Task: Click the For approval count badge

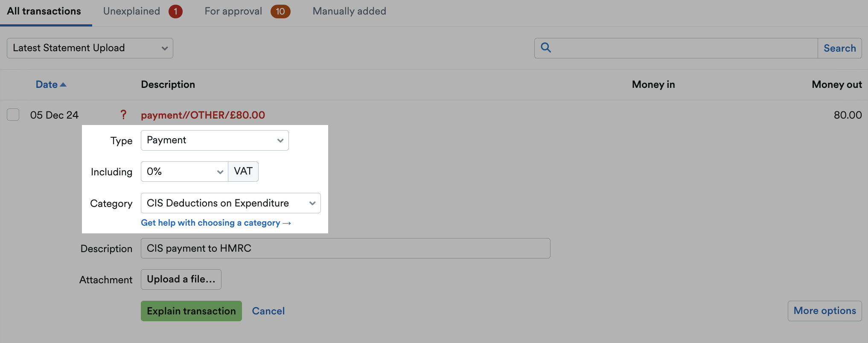Action: point(280,12)
